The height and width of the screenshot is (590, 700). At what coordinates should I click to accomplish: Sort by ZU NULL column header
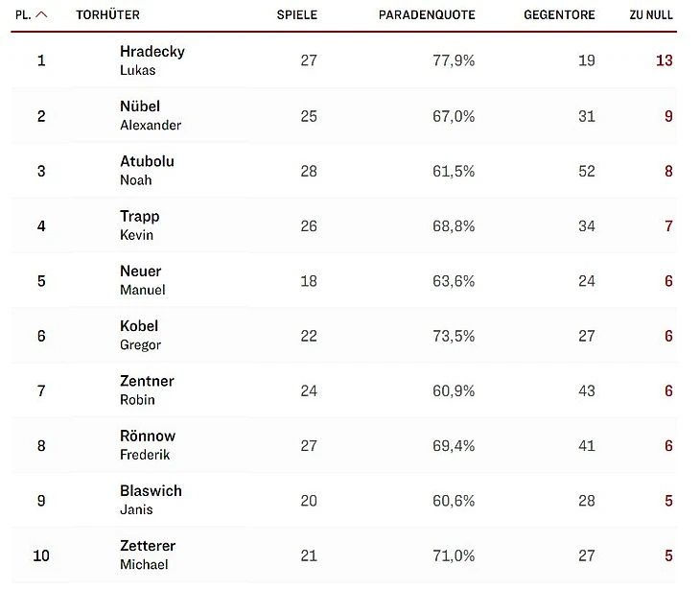[x=651, y=15]
